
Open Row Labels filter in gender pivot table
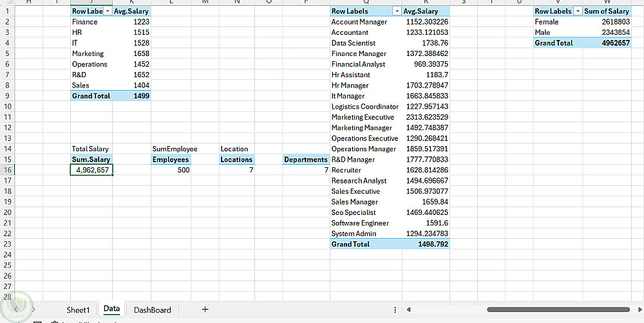pos(578,12)
